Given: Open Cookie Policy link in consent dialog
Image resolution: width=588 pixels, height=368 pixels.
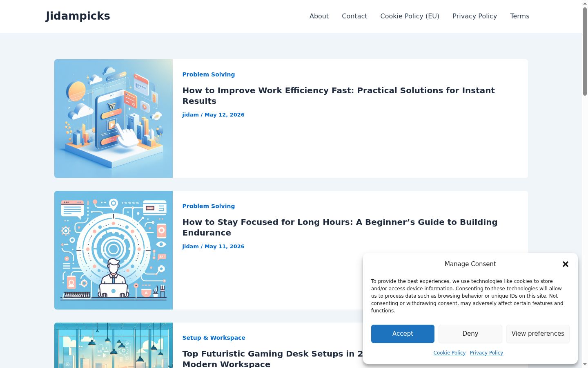Looking at the screenshot, I should [450, 353].
